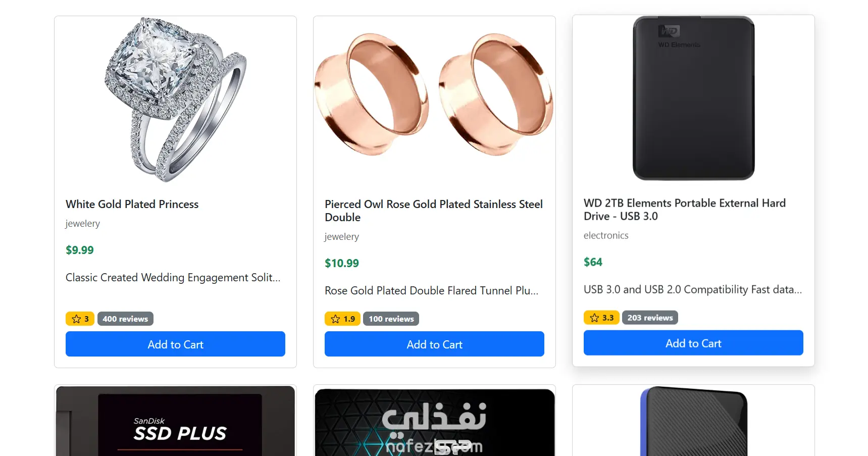Click the electronics category label
This screenshot has height=456, width=868.
(x=606, y=235)
